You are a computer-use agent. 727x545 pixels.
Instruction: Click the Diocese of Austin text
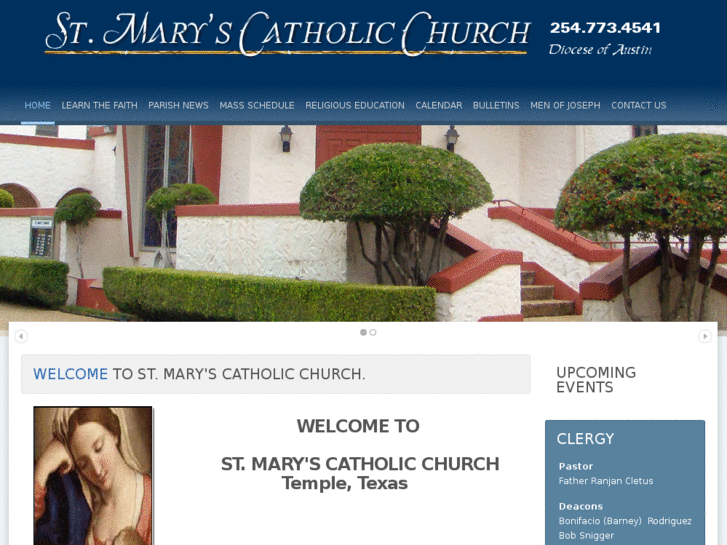[600, 49]
